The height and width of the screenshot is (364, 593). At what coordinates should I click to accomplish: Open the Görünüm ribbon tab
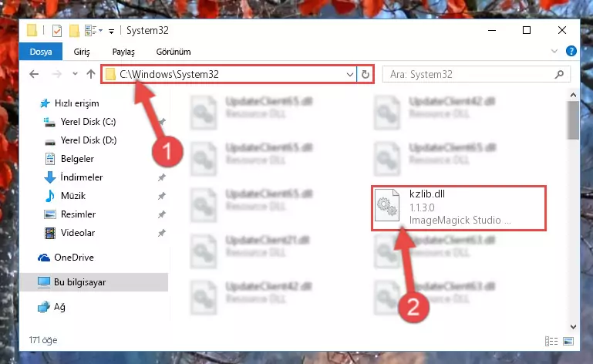click(x=174, y=52)
